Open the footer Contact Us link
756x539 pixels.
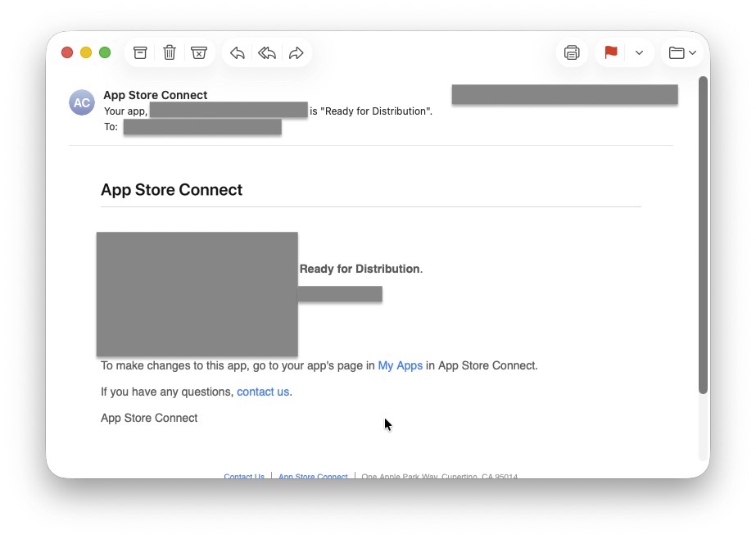[x=244, y=476]
